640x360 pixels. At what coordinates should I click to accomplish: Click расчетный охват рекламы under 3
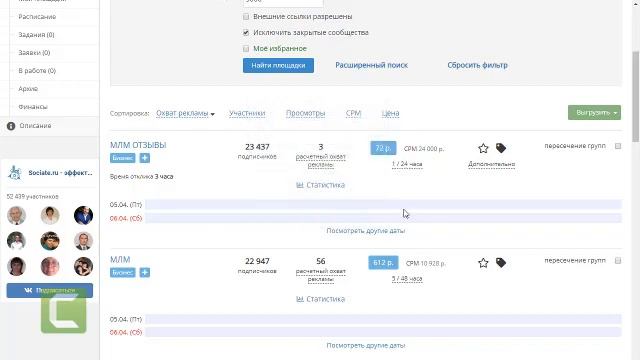pyautogui.click(x=320, y=161)
